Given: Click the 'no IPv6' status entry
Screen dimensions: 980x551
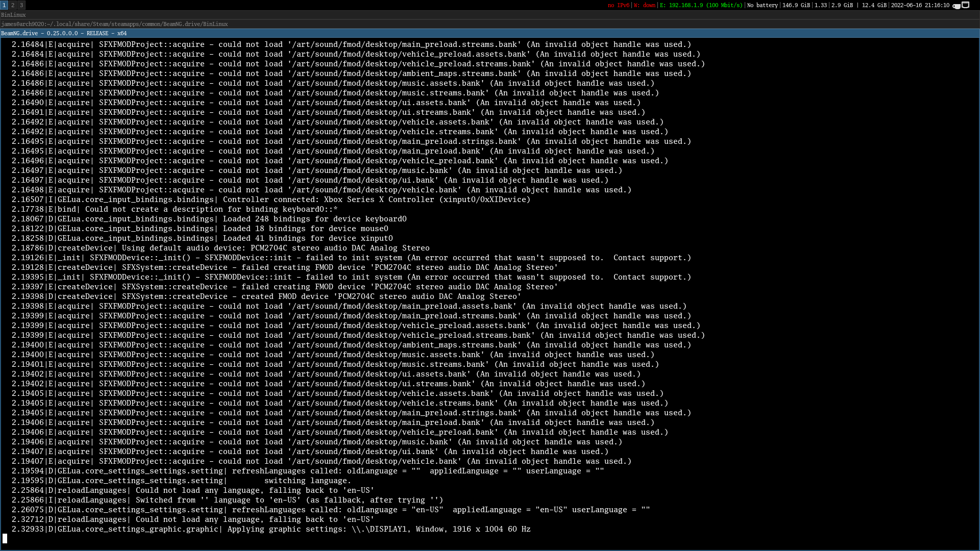Looking at the screenshot, I should (619, 5).
